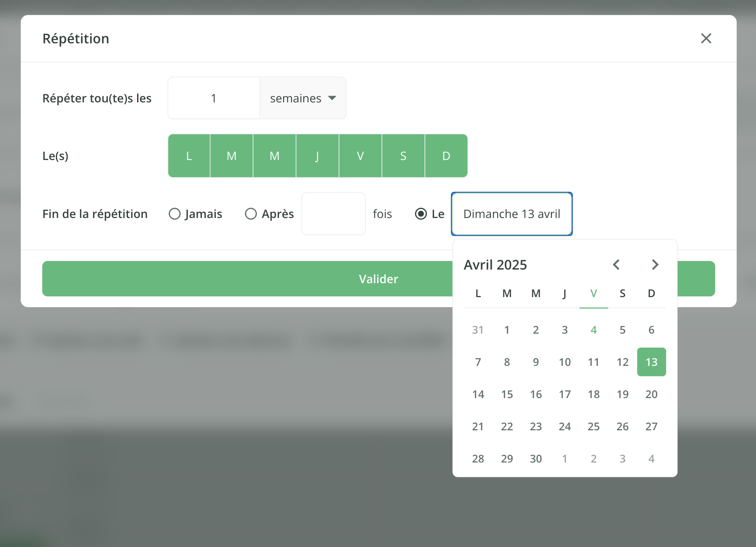Toggle the Saturday (S) weekday button
756x547 pixels.
click(x=403, y=155)
